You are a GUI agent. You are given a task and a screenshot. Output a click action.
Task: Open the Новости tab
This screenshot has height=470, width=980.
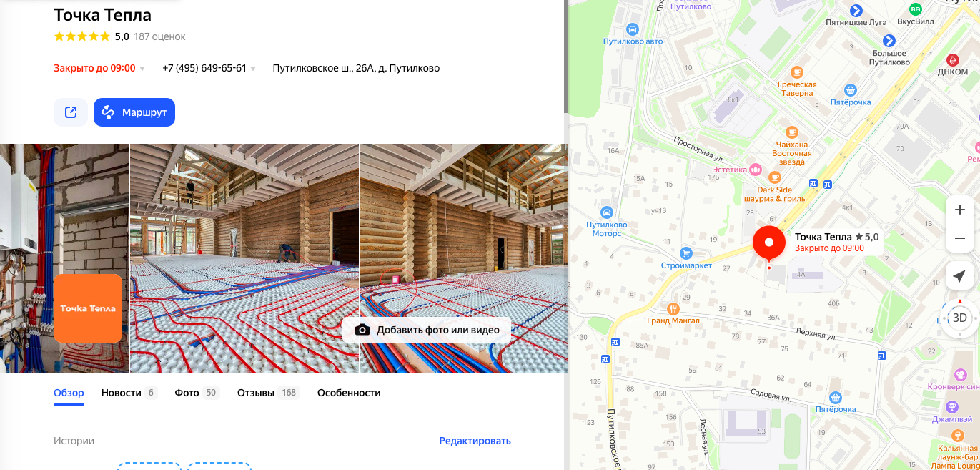[129, 393]
